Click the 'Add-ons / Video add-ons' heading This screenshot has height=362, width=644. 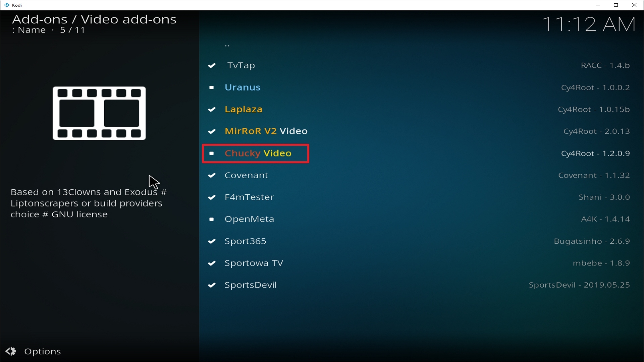click(94, 19)
